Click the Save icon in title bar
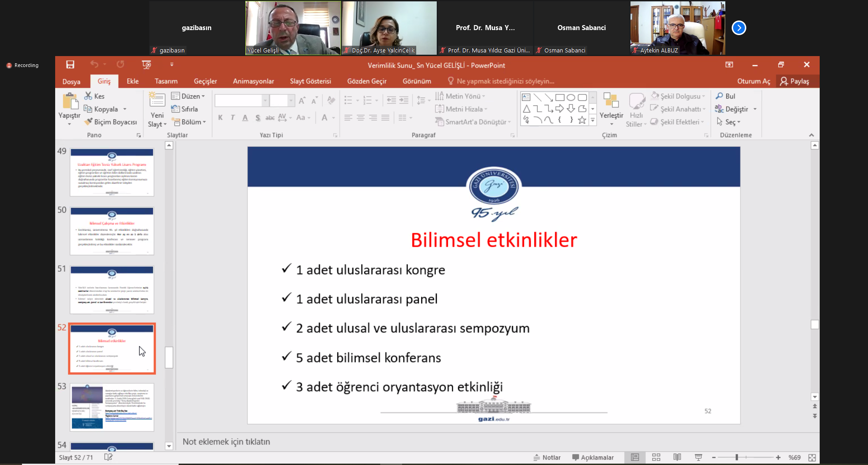Screen dimensions: 868x465 click(70, 65)
